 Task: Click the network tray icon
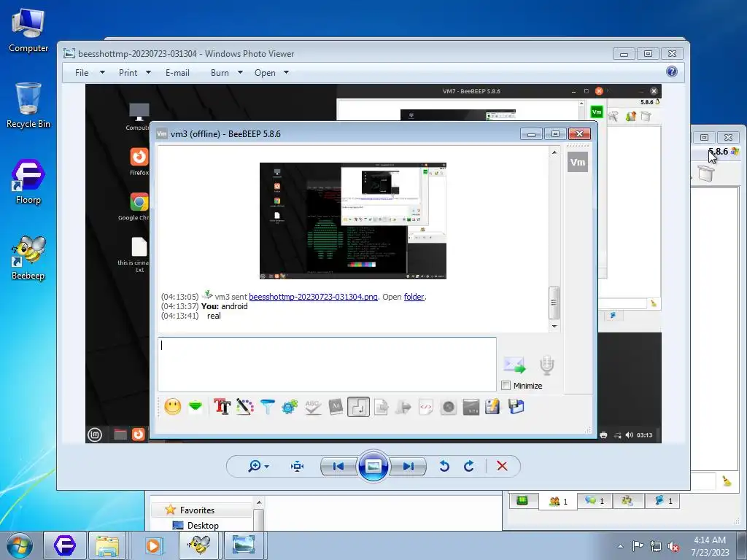[656, 546]
